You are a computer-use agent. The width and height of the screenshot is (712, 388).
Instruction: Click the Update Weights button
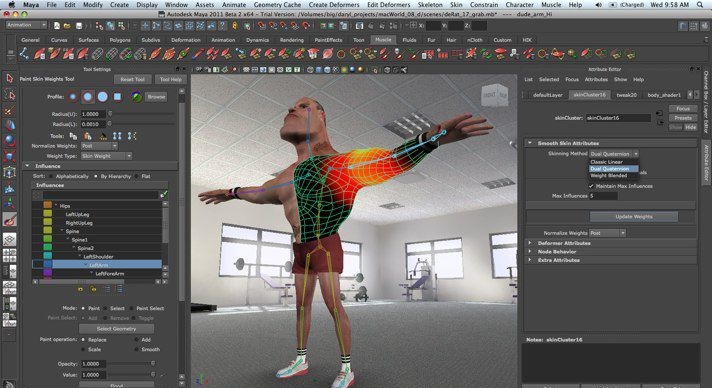coord(634,217)
